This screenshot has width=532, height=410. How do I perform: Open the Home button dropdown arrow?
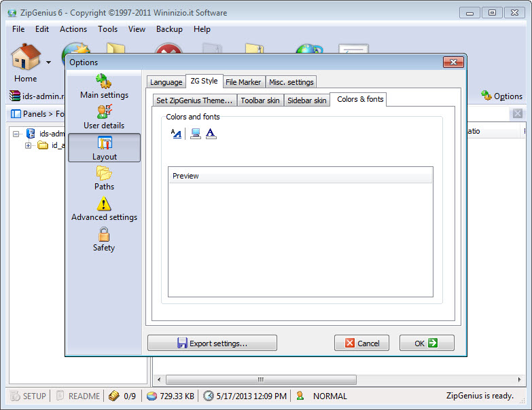48,62
